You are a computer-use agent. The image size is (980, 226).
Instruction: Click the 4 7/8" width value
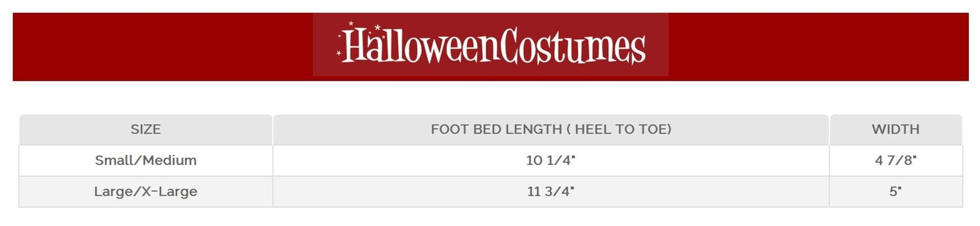click(x=895, y=161)
